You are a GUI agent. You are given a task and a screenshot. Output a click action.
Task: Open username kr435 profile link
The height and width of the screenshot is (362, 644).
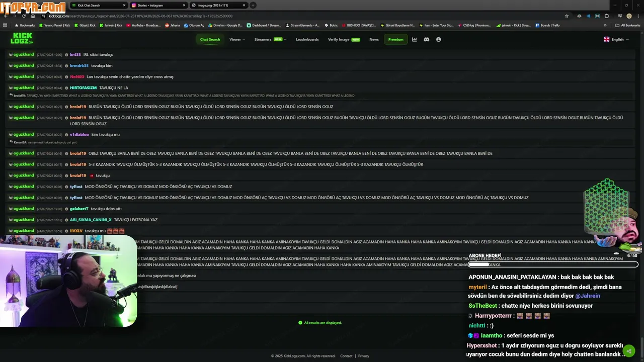(x=75, y=55)
